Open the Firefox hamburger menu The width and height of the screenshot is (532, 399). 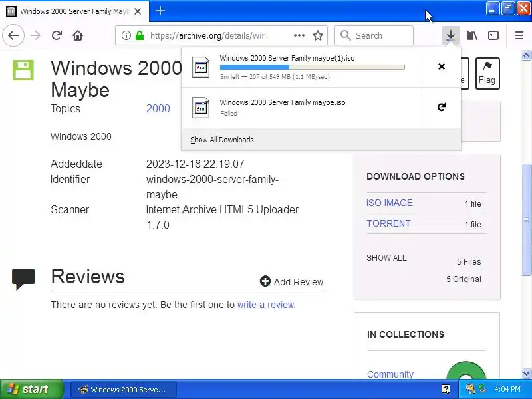click(519, 35)
